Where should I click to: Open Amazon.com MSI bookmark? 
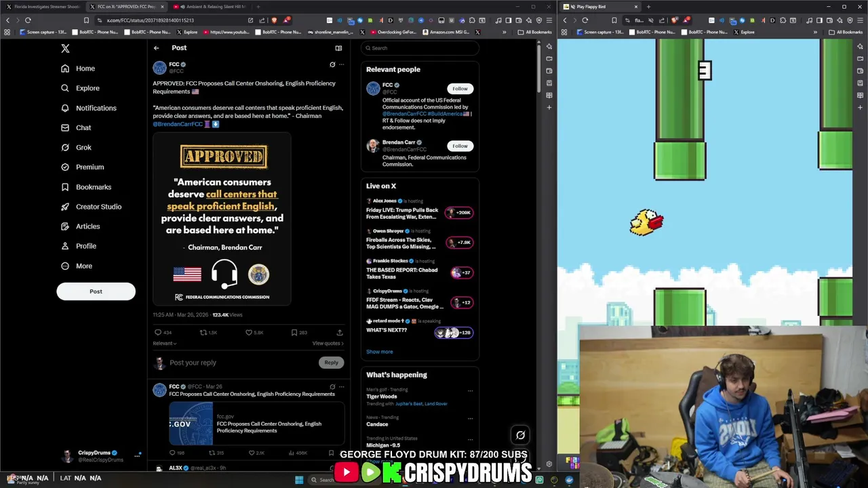pyautogui.click(x=448, y=32)
